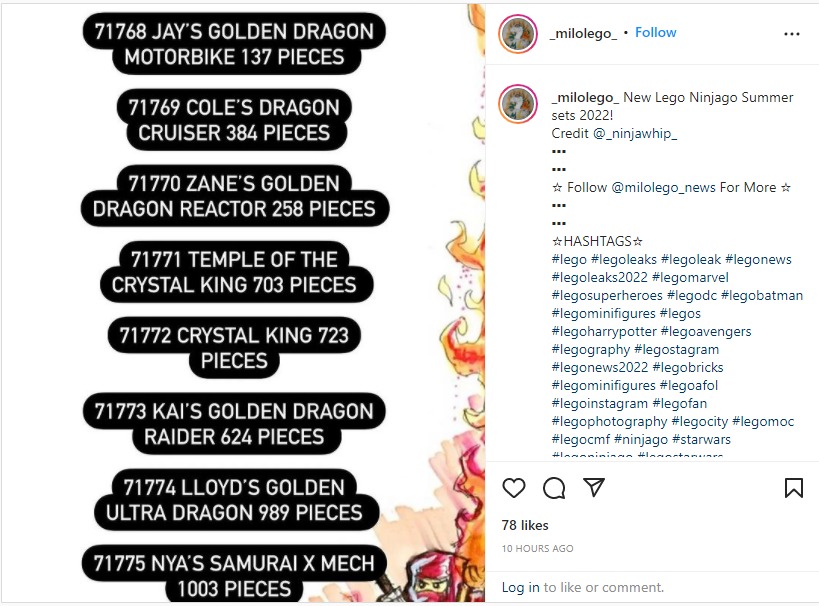Click Log in to comment
The height and width of the screenshot is (606, 819).
520,588
